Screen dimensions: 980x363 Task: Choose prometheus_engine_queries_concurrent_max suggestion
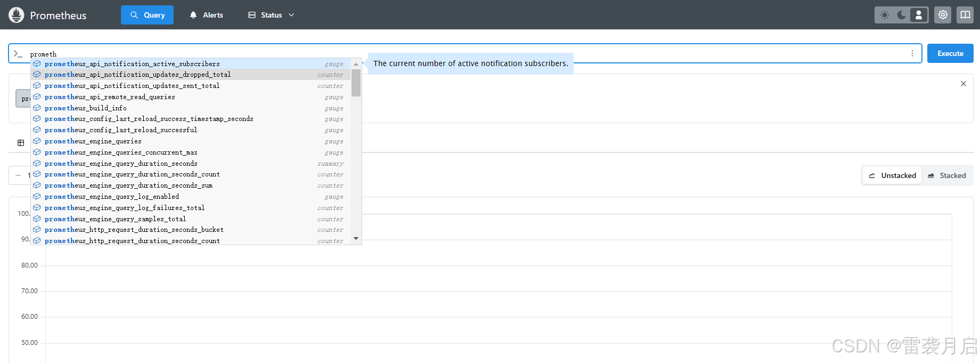[191, 152]
